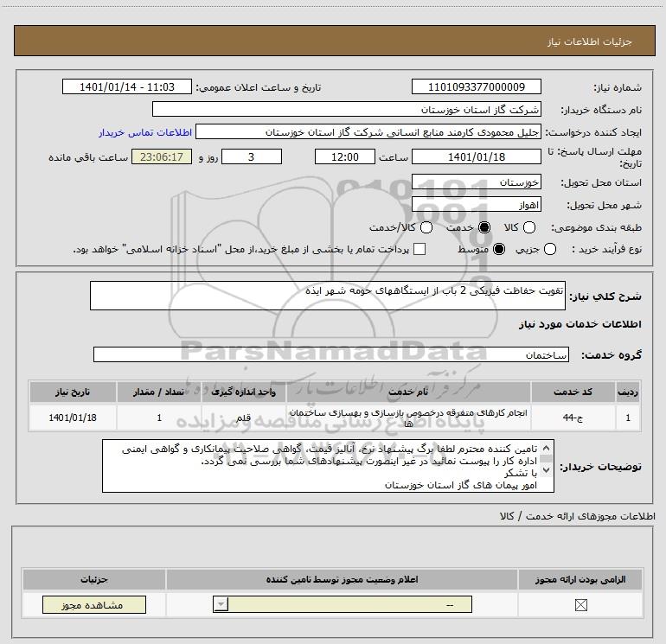Click the اعلام وضعیت مجوز توسط تامین کننده header
Screen dimensions: 666x644
pyautogui.click(x=342, y=579)
